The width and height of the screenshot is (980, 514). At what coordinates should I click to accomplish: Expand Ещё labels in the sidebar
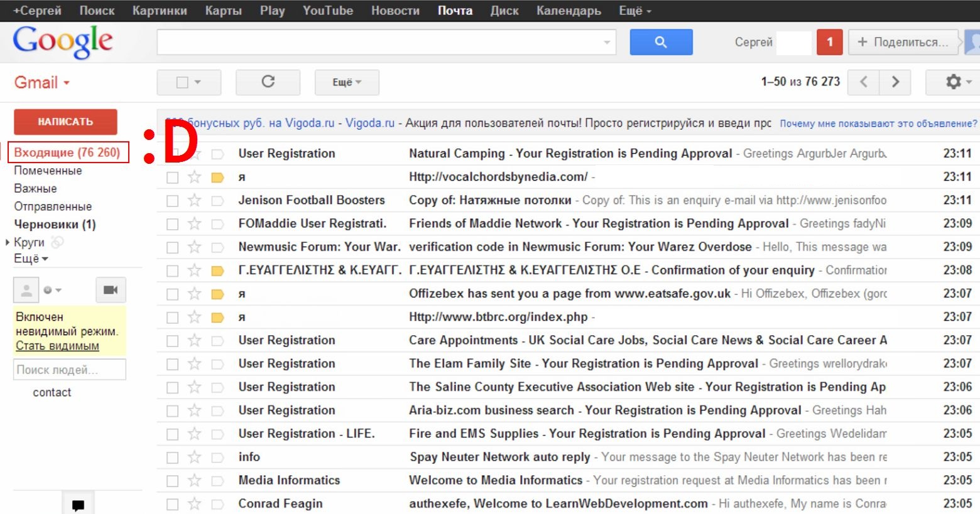tap(31, 259)
